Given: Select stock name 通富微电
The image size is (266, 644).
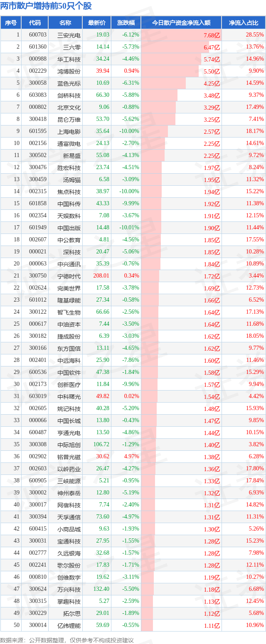Looking at the screenshot, I should pos(69,143).
